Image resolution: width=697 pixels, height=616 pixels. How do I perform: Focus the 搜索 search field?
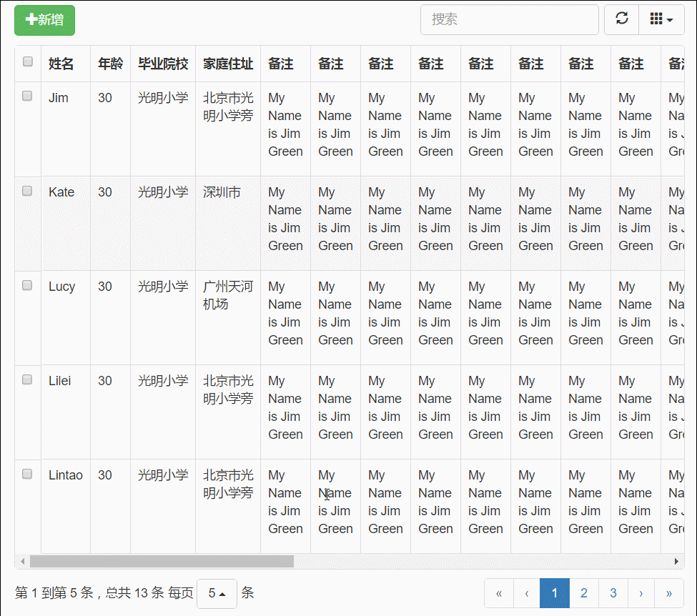click(510, 19)
